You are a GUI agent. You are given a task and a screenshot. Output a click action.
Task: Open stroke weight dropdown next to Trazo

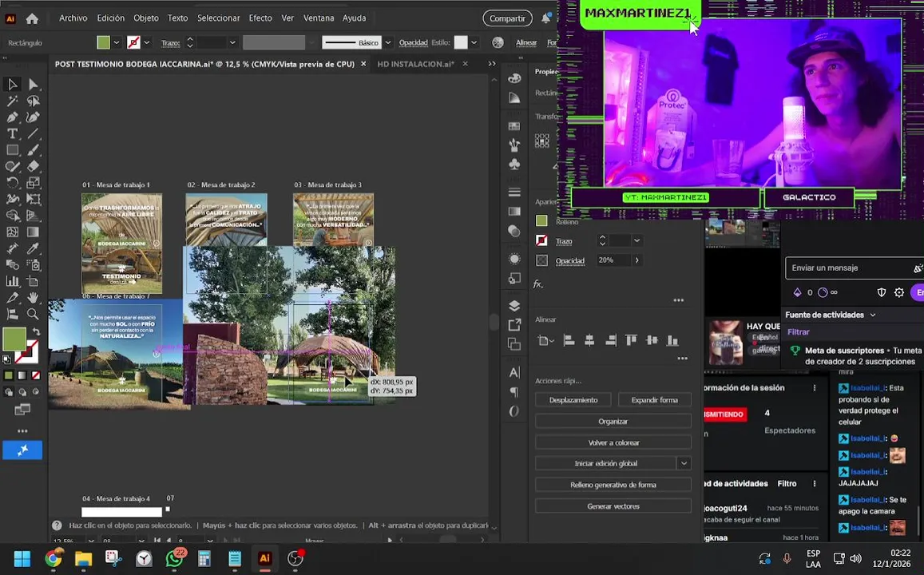pos(232,42)
